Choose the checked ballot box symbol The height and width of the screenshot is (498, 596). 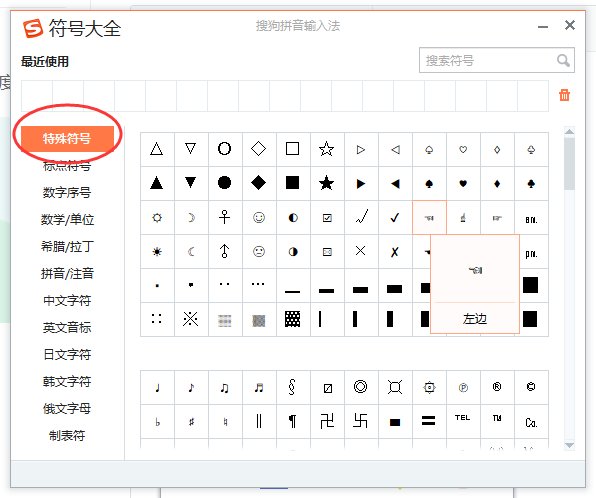[327, 218]
